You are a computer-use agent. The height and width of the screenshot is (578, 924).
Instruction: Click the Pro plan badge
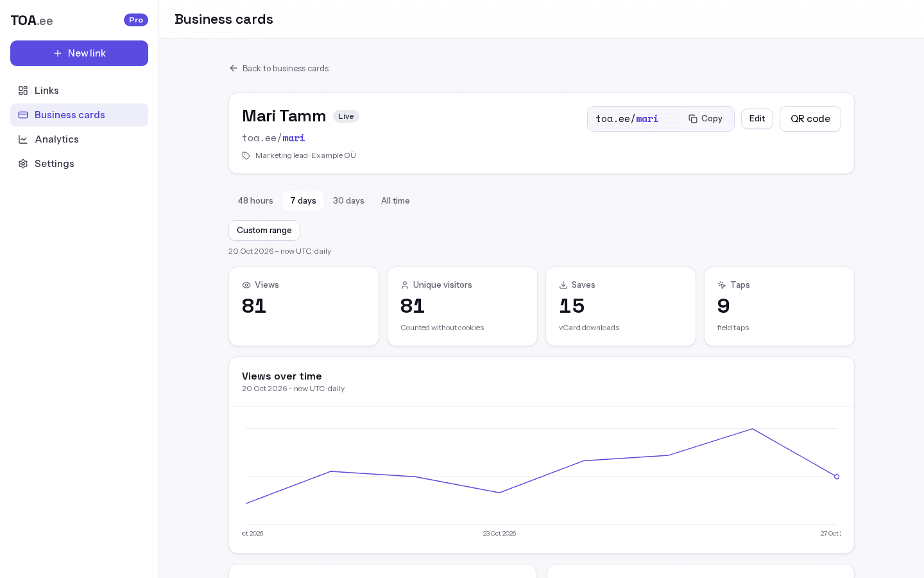point(136,20)
